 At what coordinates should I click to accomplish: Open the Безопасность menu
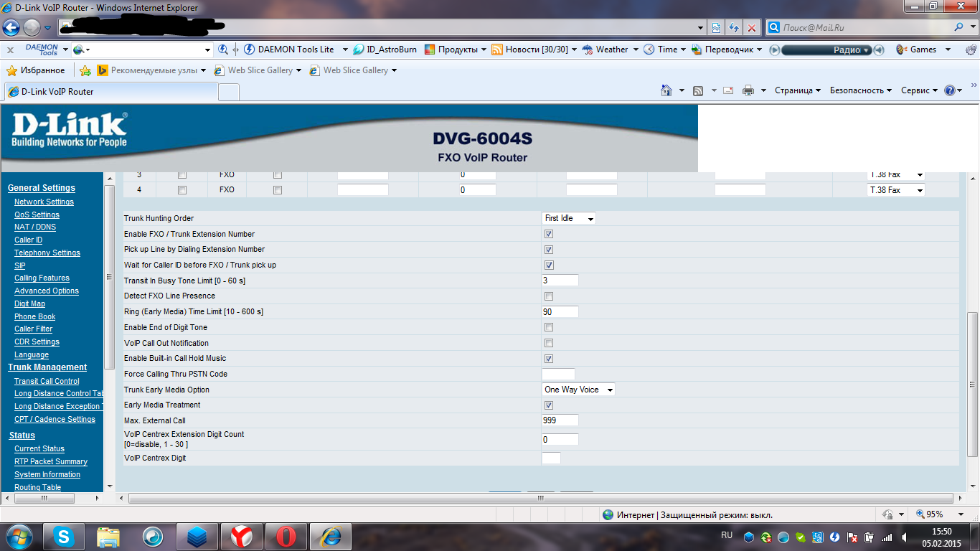pyautogui.click(x=861, y=90)
